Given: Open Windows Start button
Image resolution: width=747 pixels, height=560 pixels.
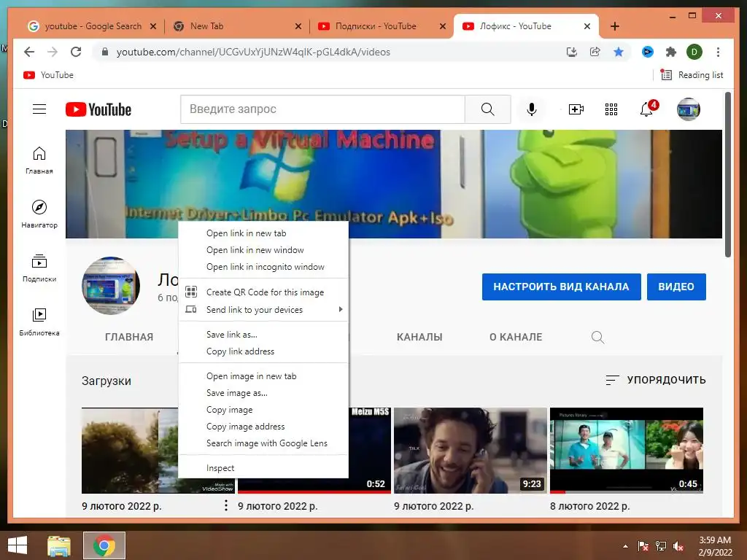Looking at the screenshot, I should pos(18,545).
